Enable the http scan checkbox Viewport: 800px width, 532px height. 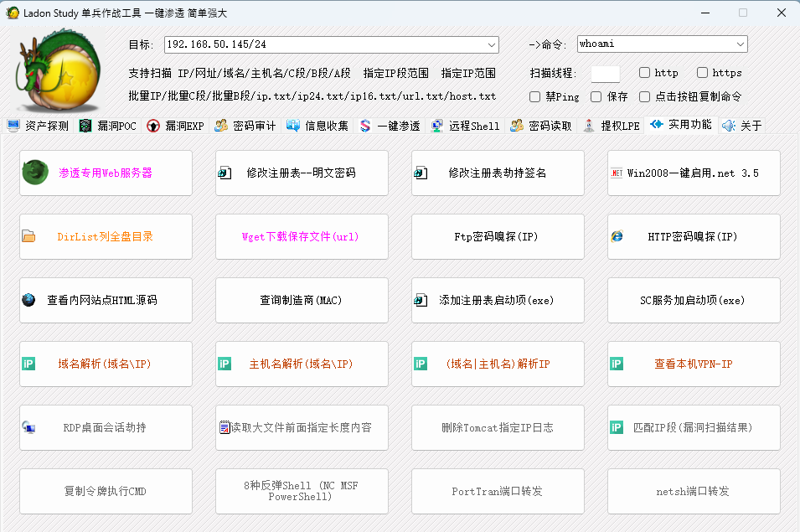tap(645, 72)
